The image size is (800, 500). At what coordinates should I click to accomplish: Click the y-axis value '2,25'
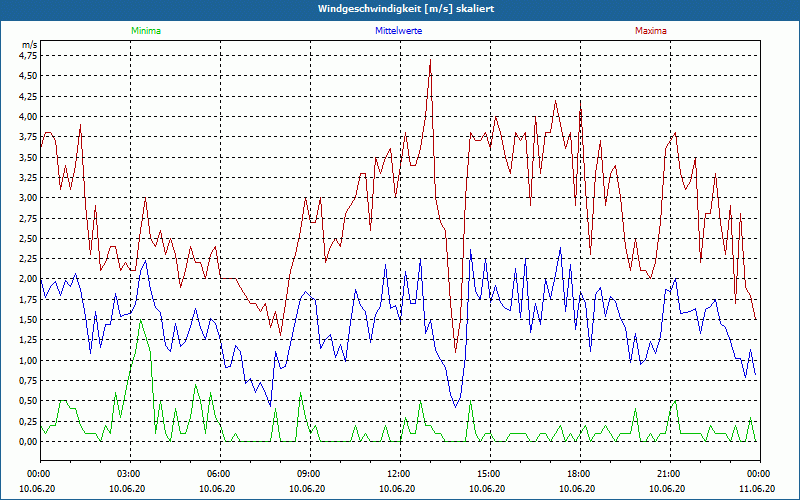[30, 259]
